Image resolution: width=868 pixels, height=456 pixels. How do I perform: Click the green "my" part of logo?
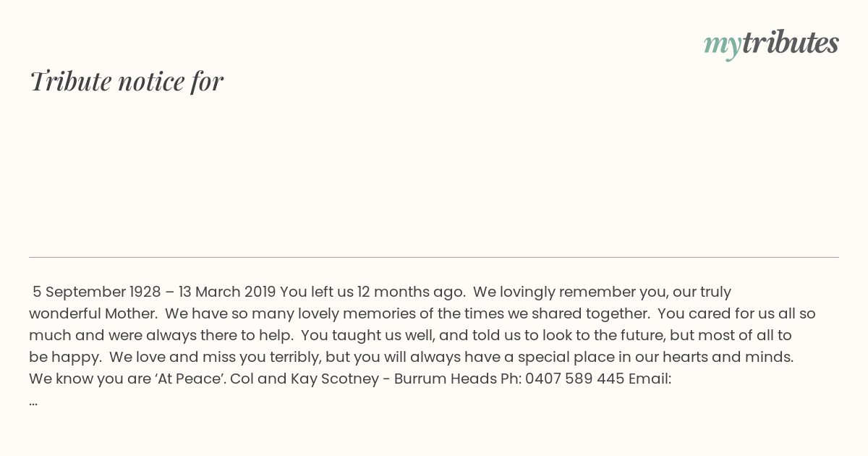pyautogui.click(x=723, y=46)
